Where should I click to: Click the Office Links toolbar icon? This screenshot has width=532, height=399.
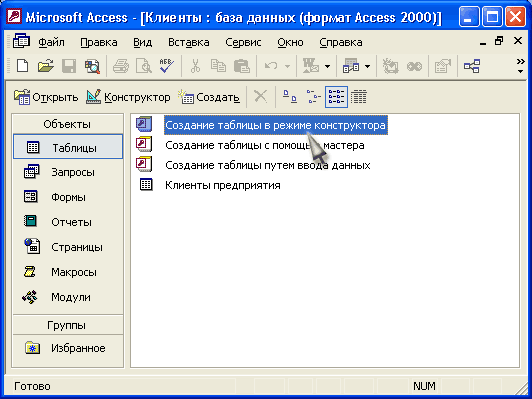311,65
